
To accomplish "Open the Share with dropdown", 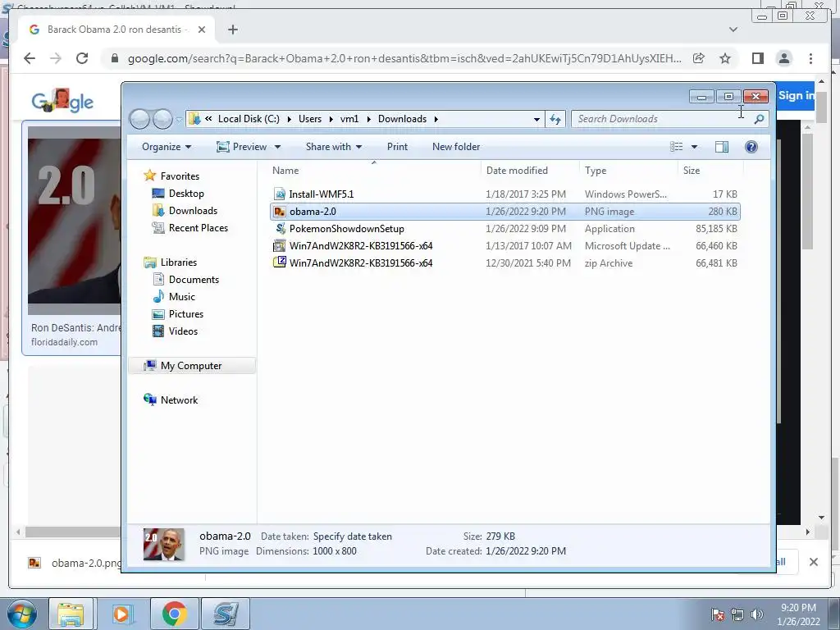I will coord(334,147).
